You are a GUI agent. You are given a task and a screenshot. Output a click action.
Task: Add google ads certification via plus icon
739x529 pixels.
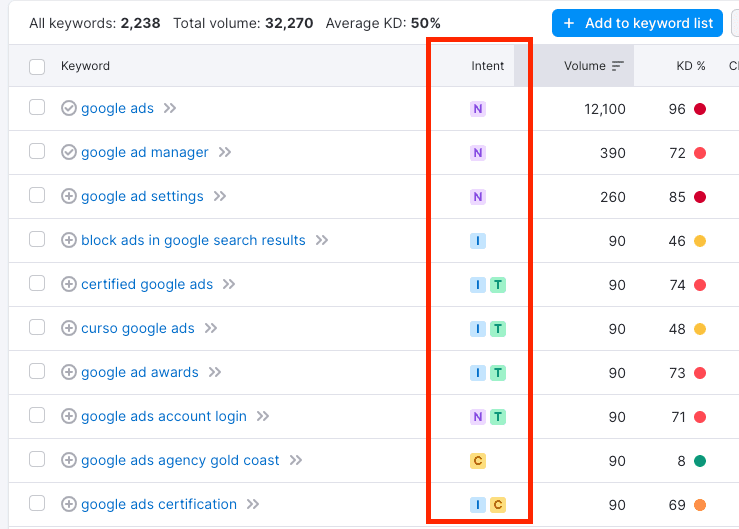69,504
